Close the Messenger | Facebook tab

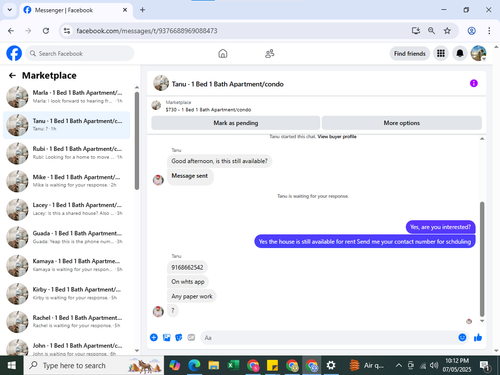pos(125,10)
